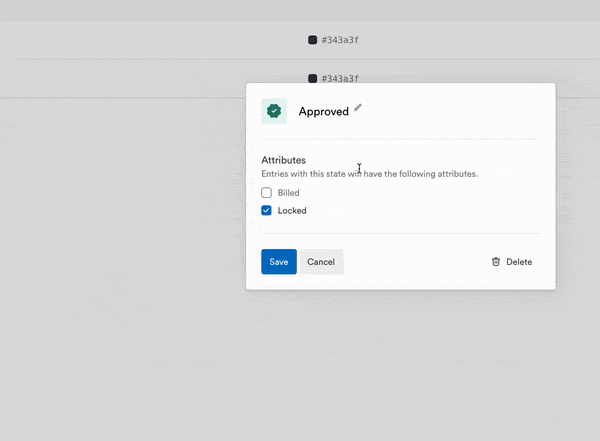Click the second row #343a3f hex code

point(340,78)
